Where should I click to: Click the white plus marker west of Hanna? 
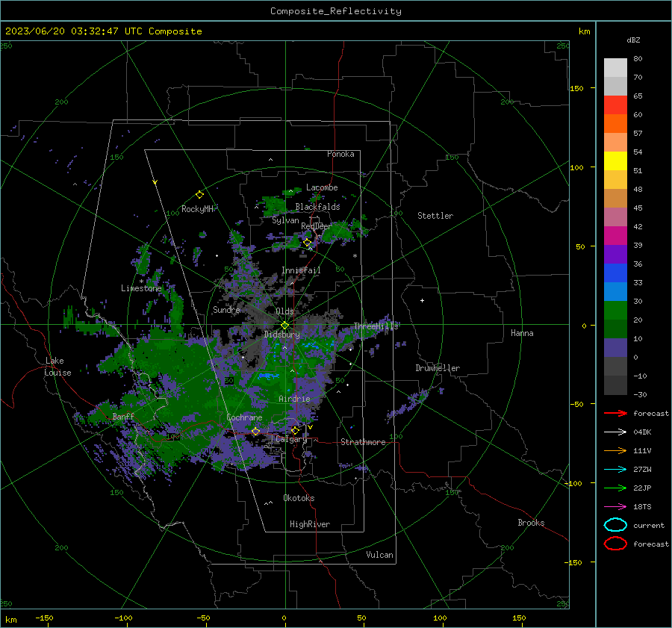[x=422, y=300]
